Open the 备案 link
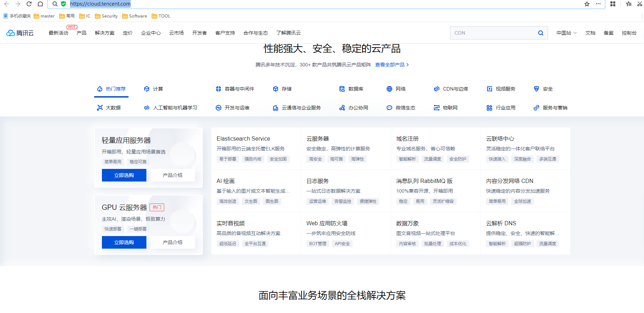 [609, 33]
